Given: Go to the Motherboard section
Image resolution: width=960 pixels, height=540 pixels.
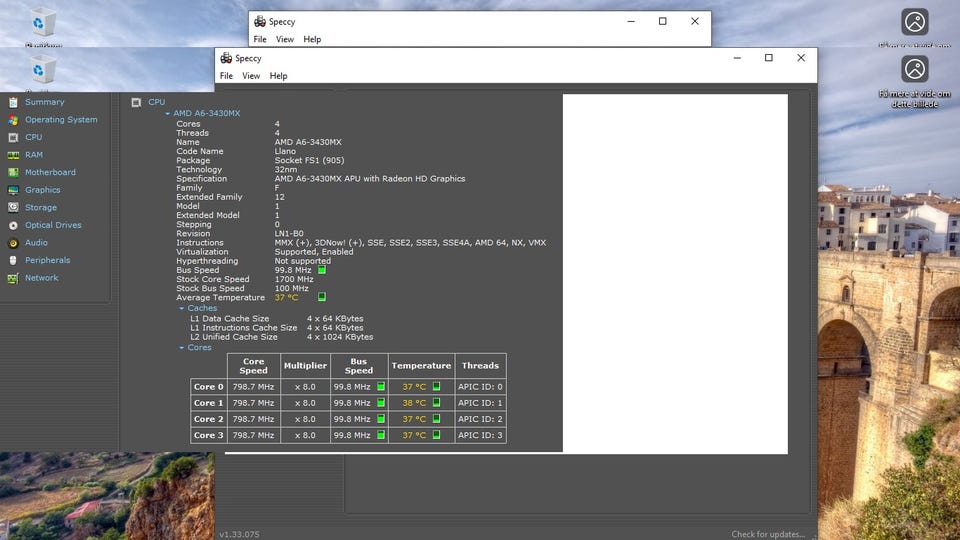Looking at the screenshot, I should click(x=50, y=172).
